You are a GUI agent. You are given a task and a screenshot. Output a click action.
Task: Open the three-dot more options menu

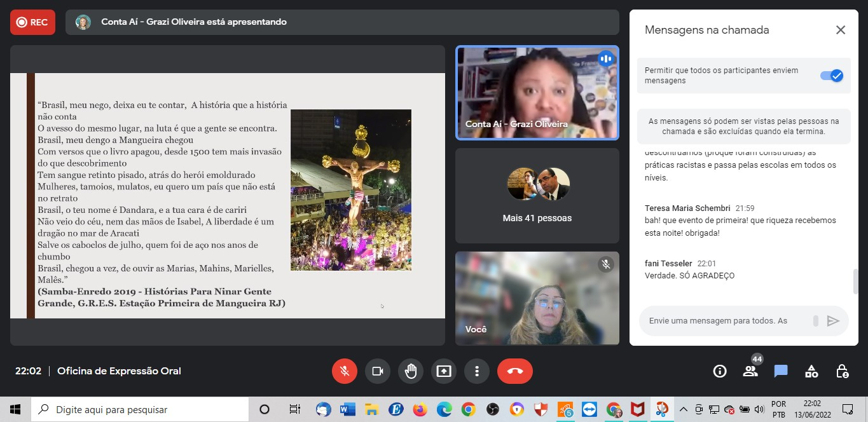[476, 371]
